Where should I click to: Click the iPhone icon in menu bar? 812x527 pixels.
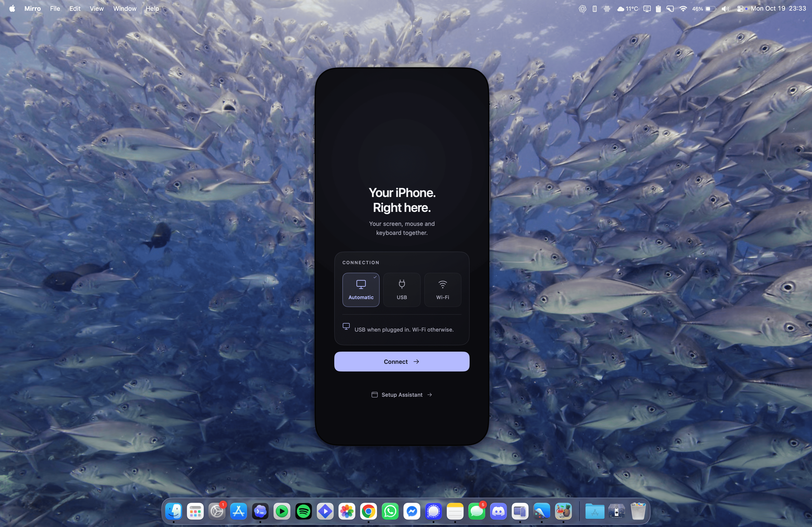594,9
